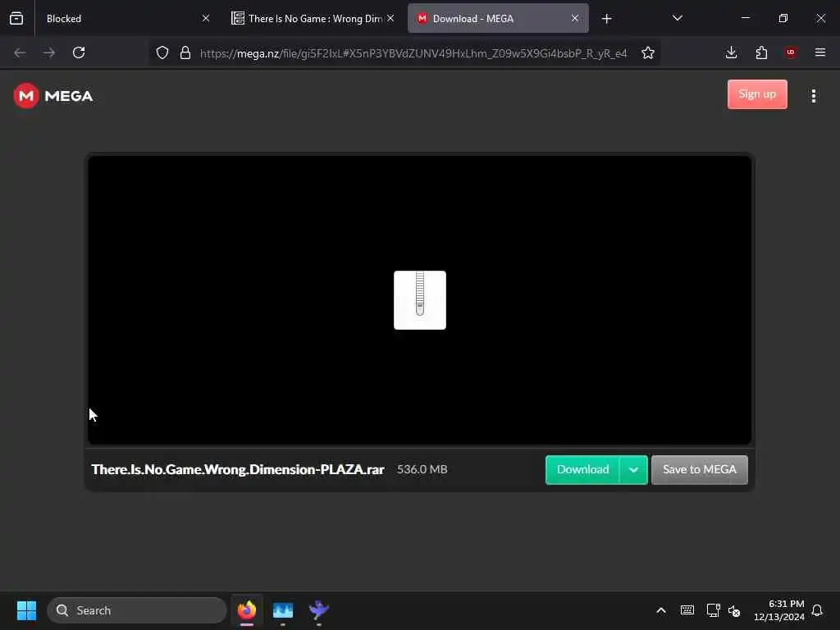Download the PLAZA.rar file
This screenshot has width=840, height=630.
[x=582, y=470]
